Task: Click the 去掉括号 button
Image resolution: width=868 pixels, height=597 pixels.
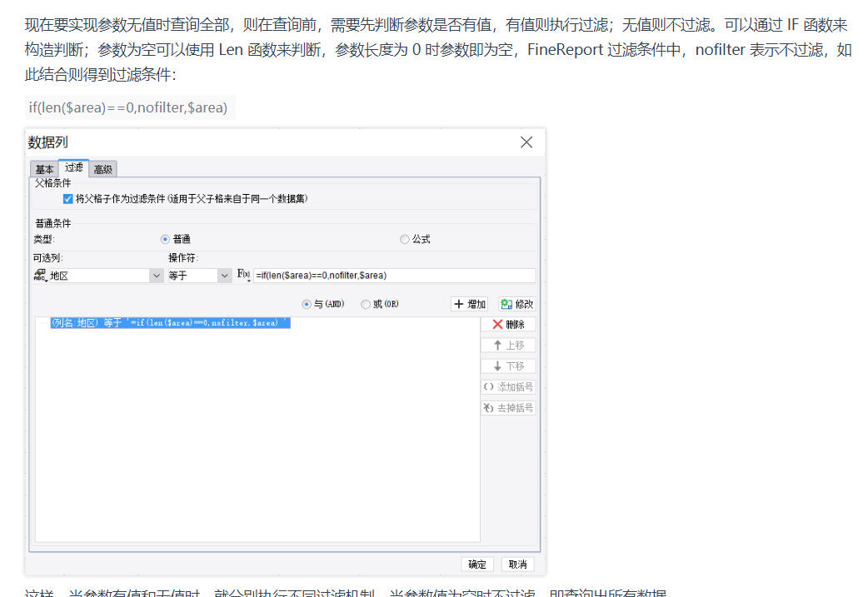Action: 508,408
